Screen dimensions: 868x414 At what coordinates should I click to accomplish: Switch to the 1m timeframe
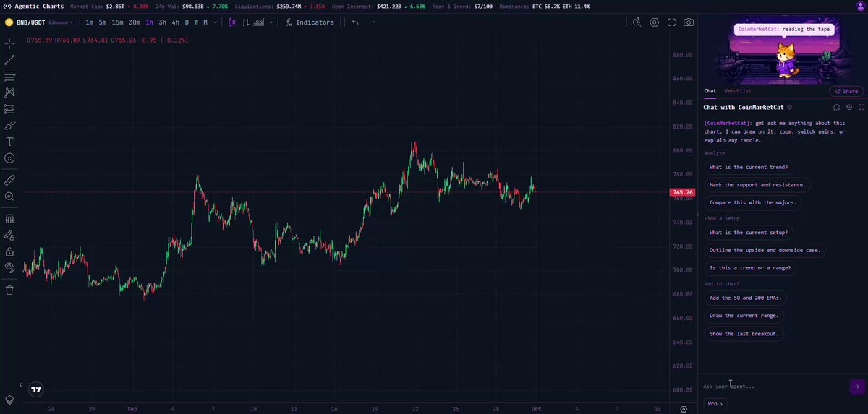[90, 22]
